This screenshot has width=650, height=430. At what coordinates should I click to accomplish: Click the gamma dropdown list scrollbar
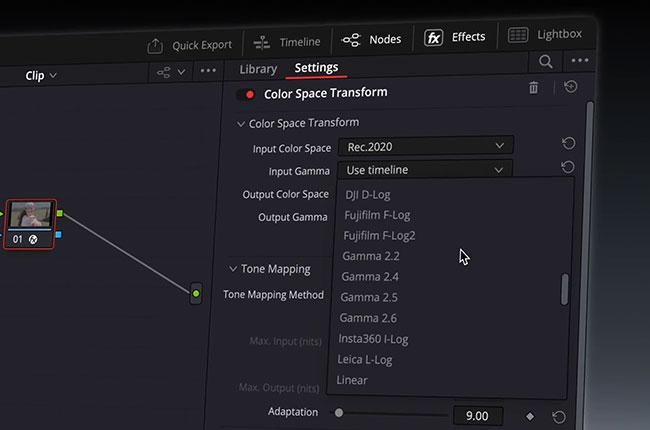[x=564, y=289]
